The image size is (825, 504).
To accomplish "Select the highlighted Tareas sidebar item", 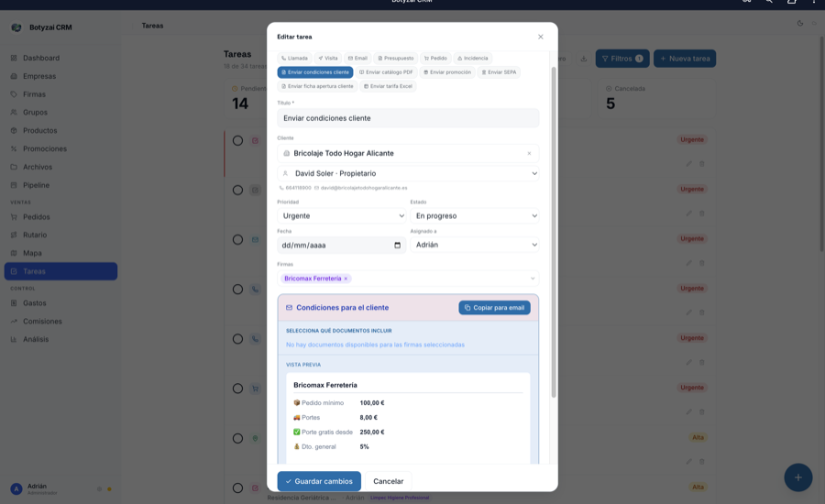I will [60, 271].
